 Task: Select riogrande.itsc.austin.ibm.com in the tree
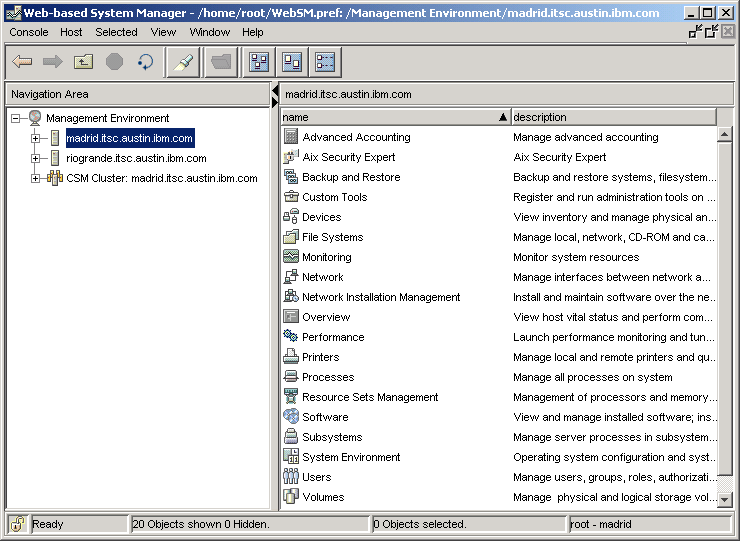coord(136,158)
